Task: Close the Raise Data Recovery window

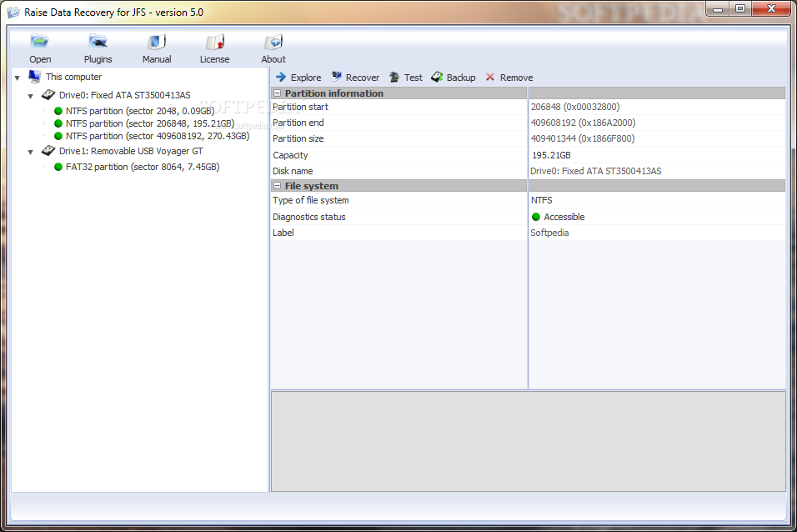Action: click(x=771, y=8)
